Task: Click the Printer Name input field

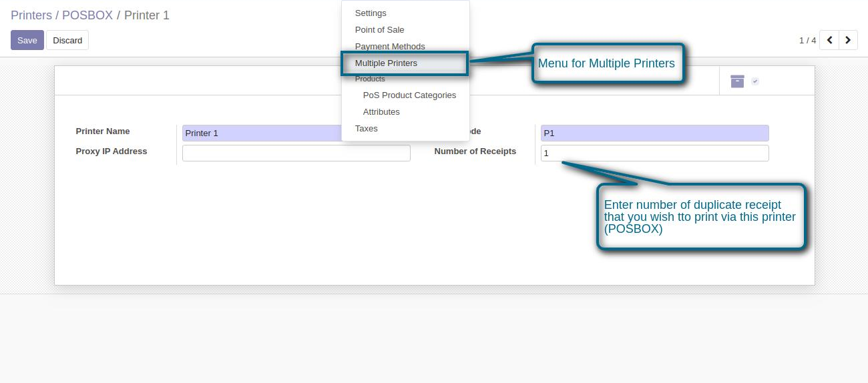Action: 260,133
